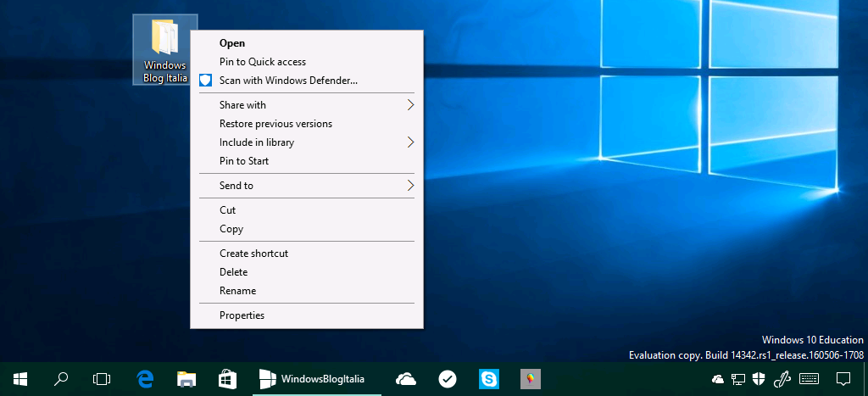Choose Scan with Windows Defender
The image size is (868, 396).
[x=307, y=81]
